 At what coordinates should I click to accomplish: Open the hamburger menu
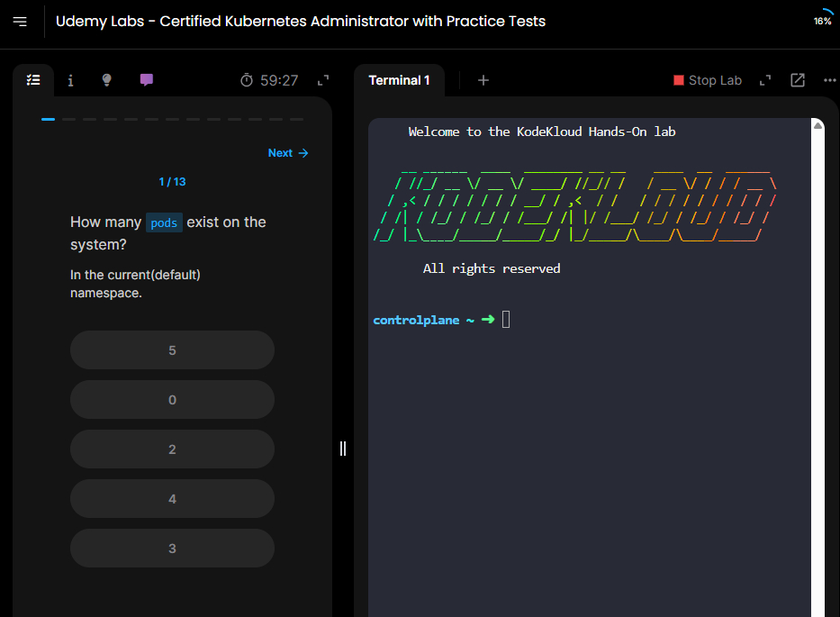coord(20,22)
